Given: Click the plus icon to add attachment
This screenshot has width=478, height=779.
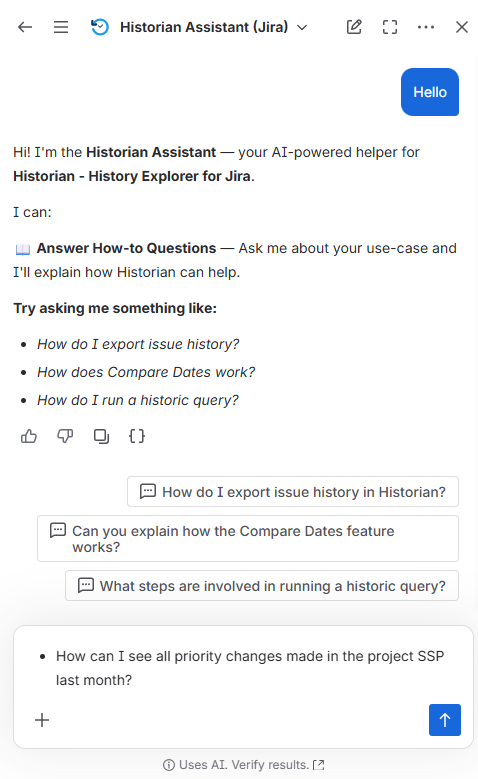Looking at the screenshot, I should pos(42,720).
